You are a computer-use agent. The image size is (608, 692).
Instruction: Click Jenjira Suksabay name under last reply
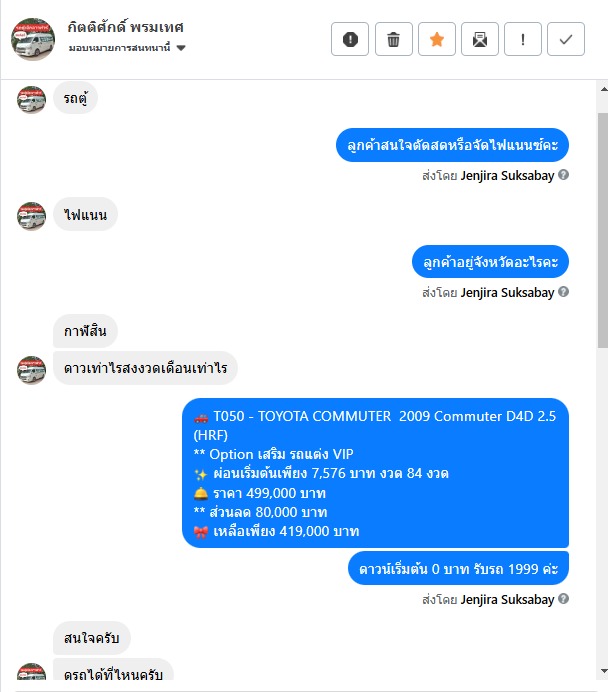(x=507, y=600)
